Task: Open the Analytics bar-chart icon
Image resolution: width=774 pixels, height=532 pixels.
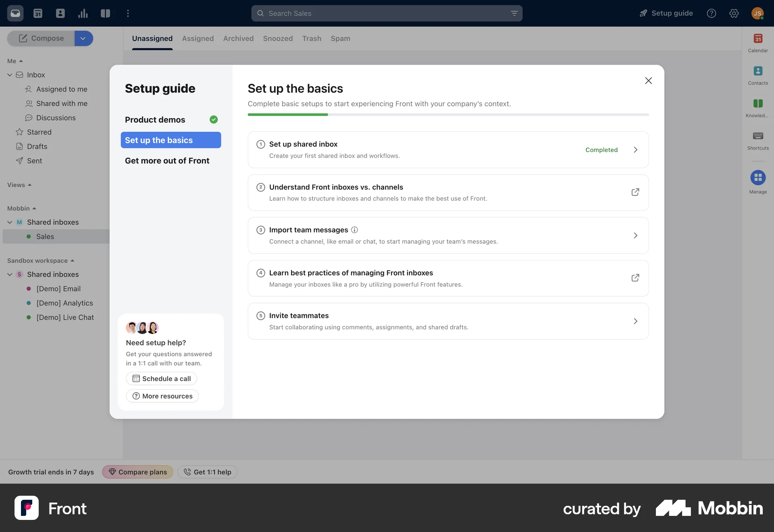Action: [x=83, y=13]
